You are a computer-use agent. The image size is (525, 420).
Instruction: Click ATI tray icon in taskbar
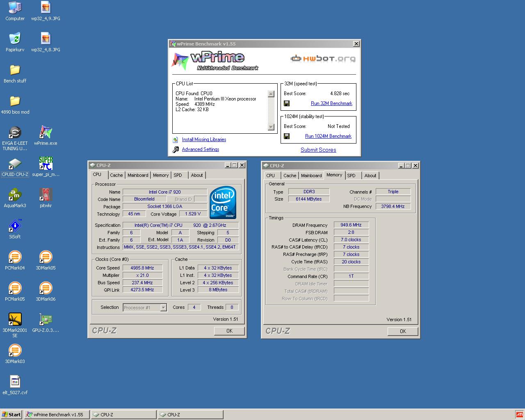click(520, 414)
